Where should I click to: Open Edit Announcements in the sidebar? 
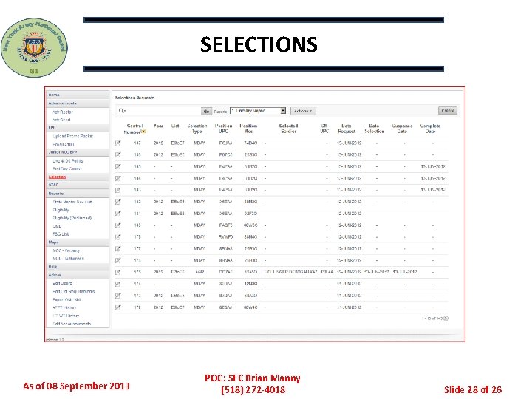[x=72, y=324]
